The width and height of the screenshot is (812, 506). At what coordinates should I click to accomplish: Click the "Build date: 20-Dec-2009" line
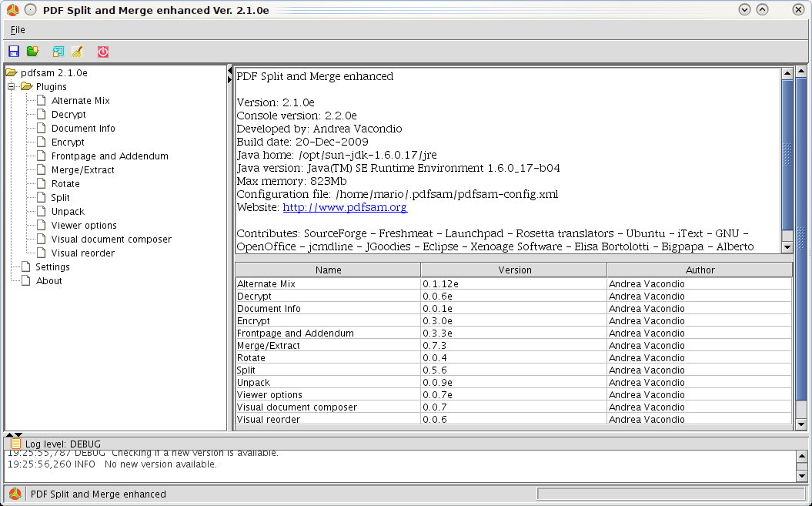click(302, 142)
